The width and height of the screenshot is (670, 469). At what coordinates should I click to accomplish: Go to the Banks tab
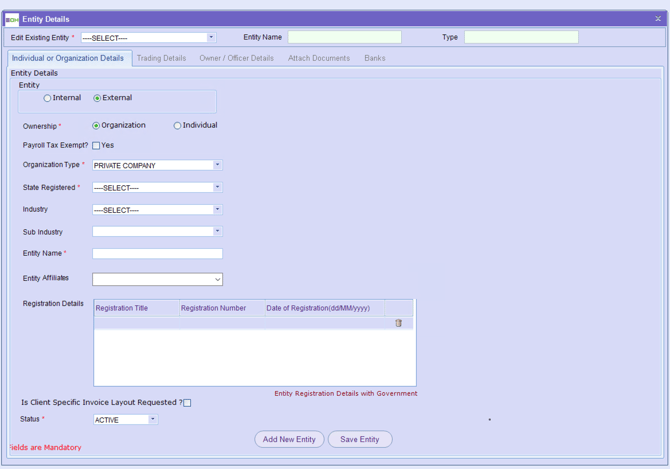pos(375,58)
